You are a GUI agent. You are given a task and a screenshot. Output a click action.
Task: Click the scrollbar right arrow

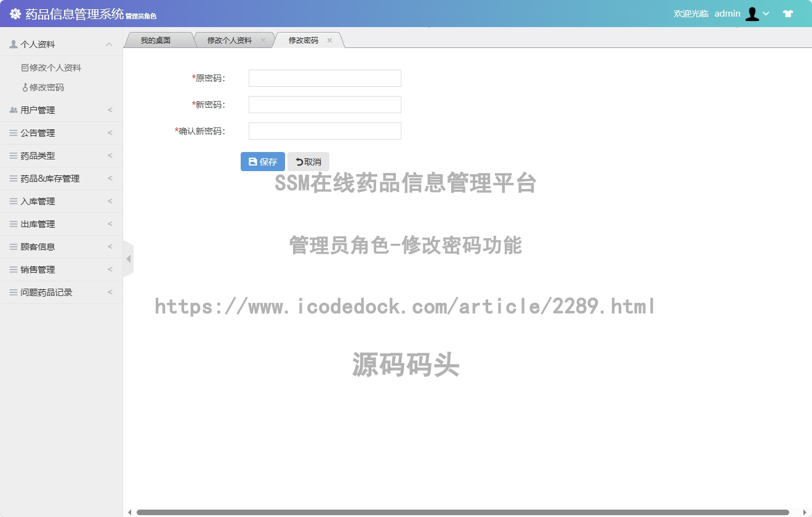click(x=805, y=512)
